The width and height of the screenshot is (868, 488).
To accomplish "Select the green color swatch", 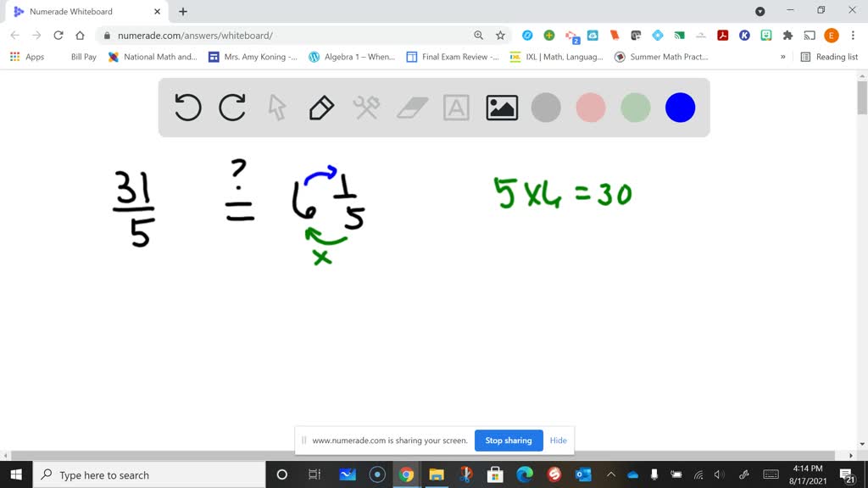I will (635, 108).
